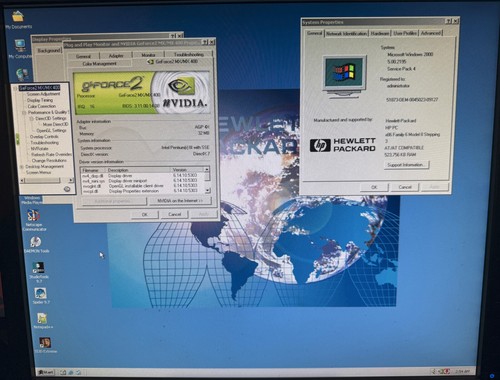Switch to the General tab in the NVIDIA properties dialog
This screenshot has height=380, width=500.
(x=83, y=56)
